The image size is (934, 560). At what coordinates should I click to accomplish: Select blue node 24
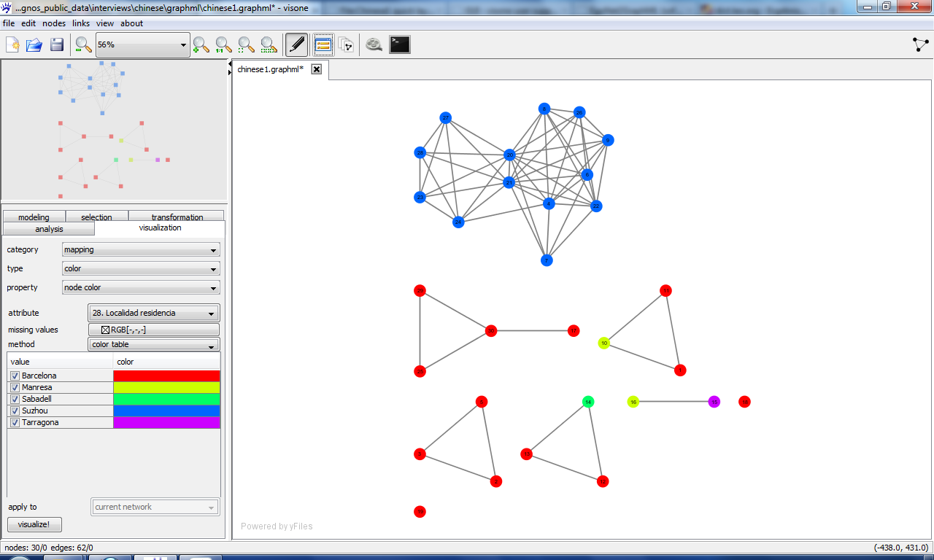point(458,222)
